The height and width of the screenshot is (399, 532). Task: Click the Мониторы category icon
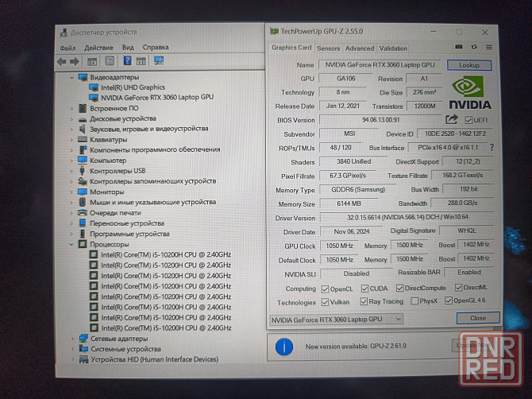[83, 192]
